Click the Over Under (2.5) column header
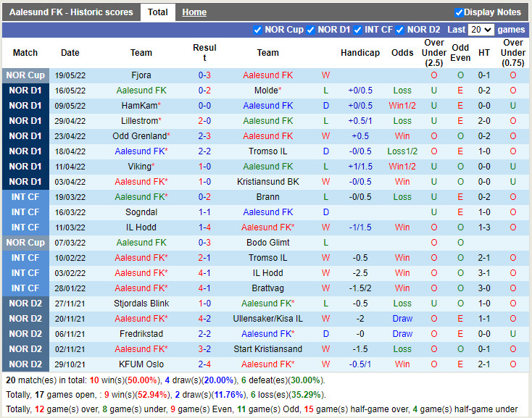 tap(434, 53)
